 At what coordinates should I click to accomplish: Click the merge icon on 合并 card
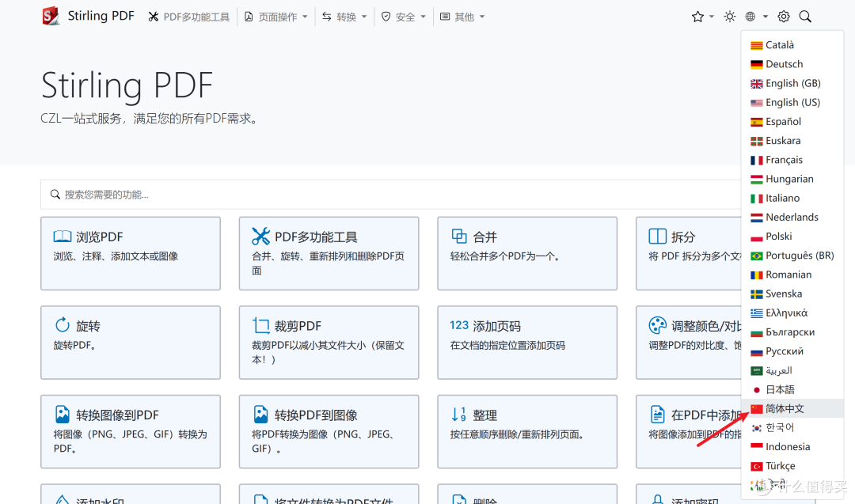click(x=459, y=236)
